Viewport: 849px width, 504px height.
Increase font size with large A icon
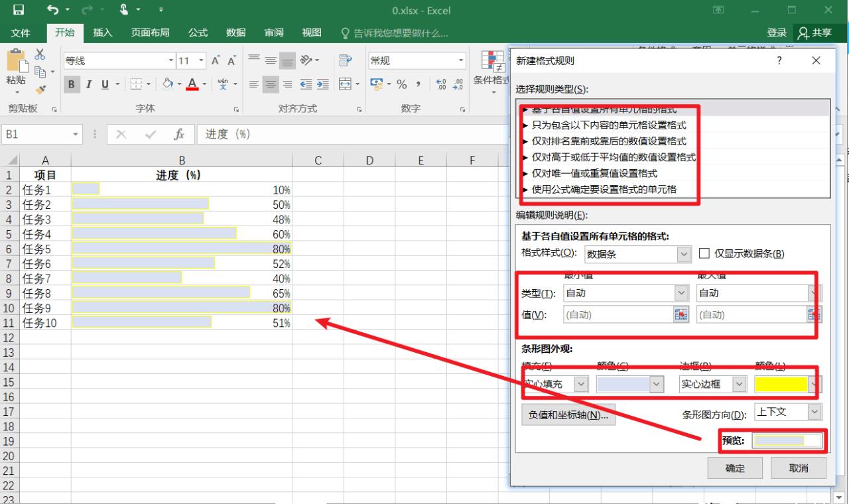(x=216, y=61)
